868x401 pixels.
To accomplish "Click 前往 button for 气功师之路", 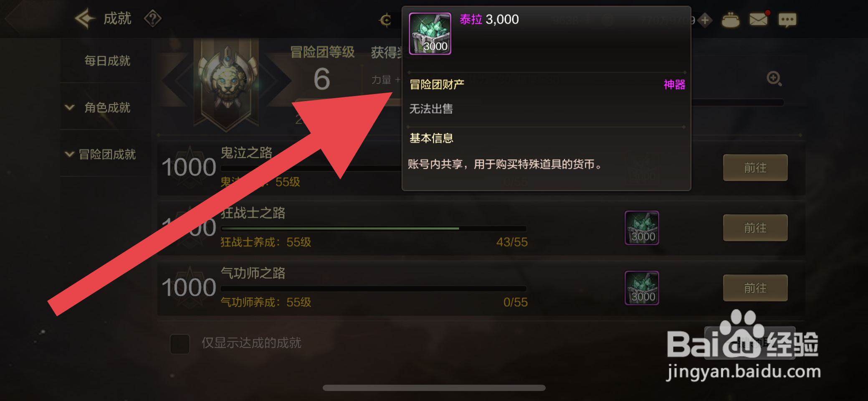I will pyautogui.click(x=755, y=288).
